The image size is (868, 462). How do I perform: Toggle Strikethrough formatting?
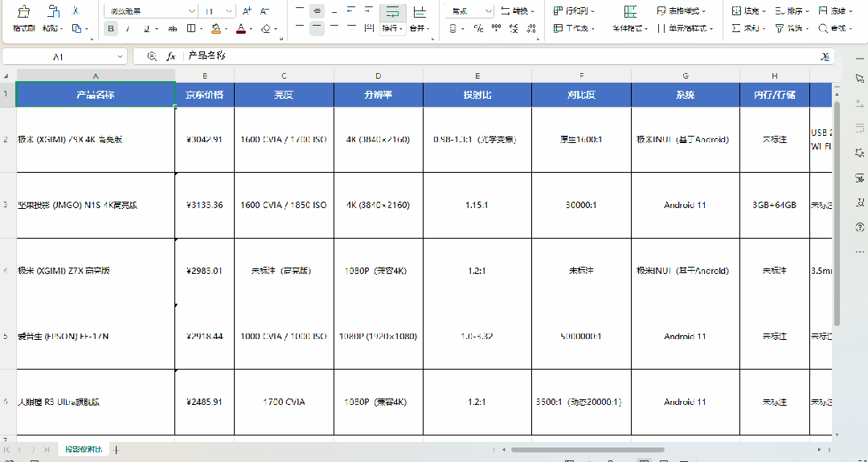(173, 29)
